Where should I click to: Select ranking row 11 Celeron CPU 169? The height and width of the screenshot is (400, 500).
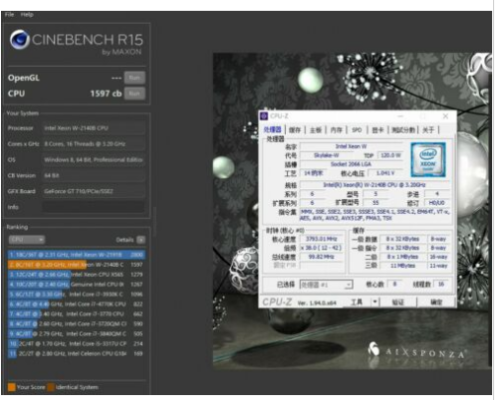[x=76, y=353]
